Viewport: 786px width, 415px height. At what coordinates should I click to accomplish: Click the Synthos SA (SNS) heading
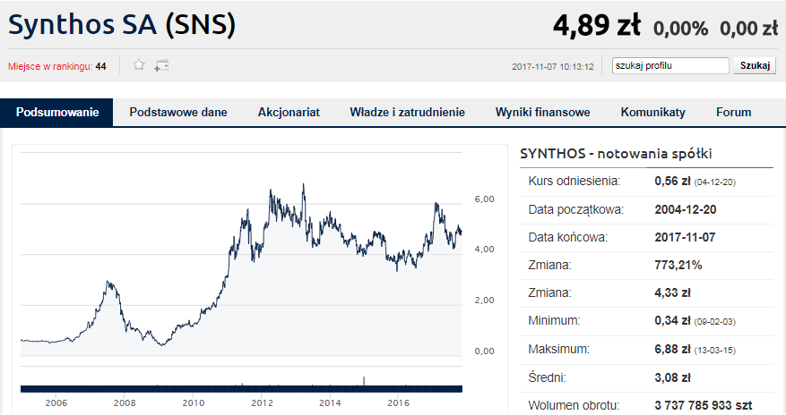point(122,24)
